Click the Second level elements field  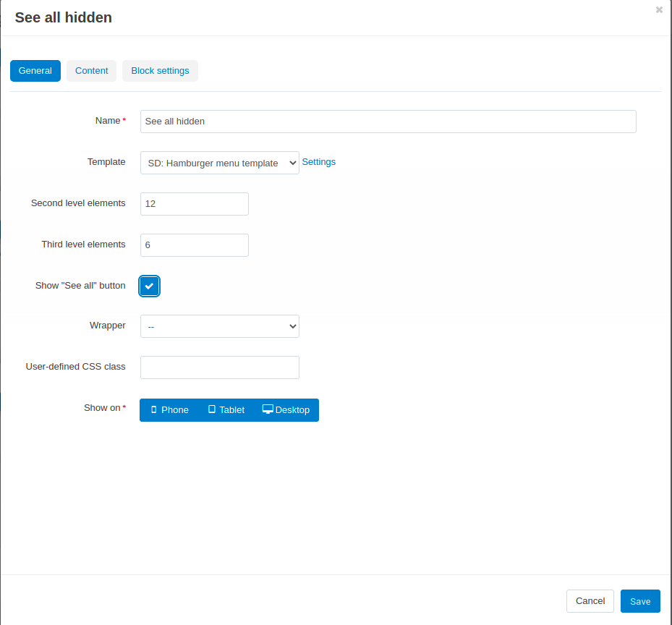click(x=195, y=204)
